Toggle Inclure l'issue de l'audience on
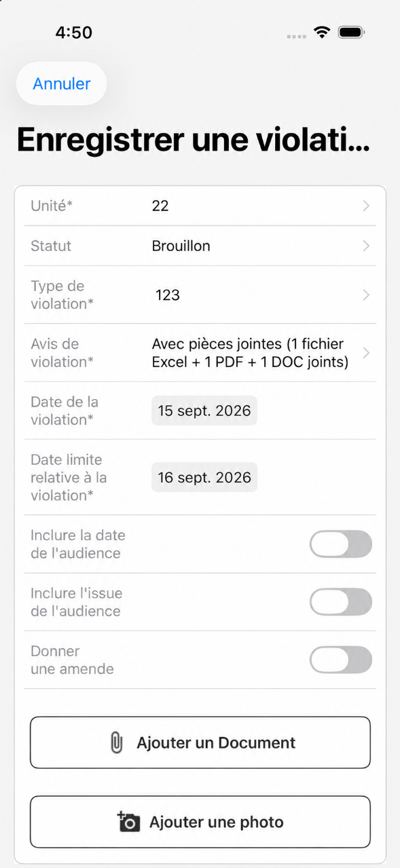Image resolution: width=400 pixels, height=868 pixels. click(341, 602)
